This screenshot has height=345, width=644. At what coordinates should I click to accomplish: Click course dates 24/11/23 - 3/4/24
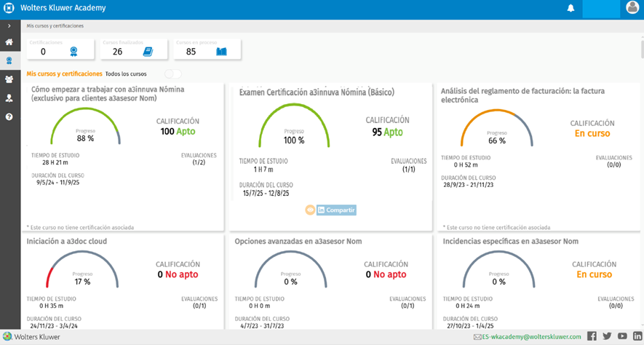coord(54,325)
